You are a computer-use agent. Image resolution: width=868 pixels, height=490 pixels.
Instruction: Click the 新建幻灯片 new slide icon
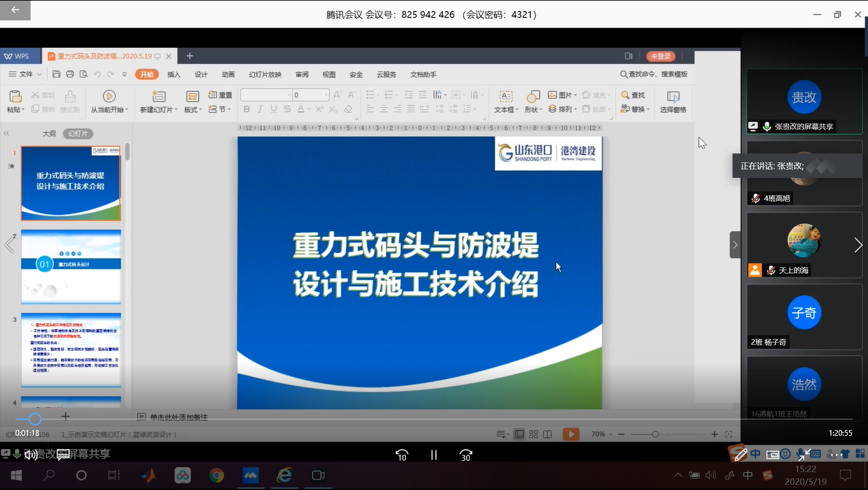pyautogui.click(x=158, y=96)
